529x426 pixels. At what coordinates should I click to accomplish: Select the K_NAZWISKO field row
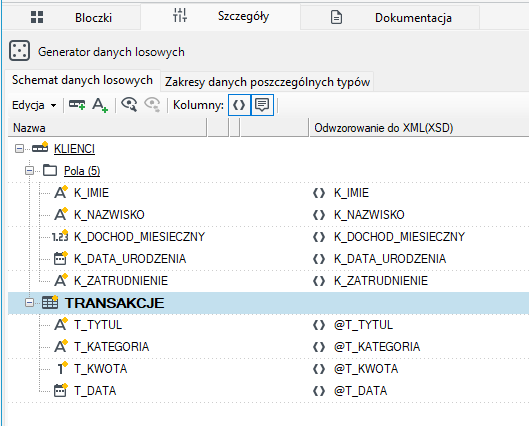click(x=269, y=215)
